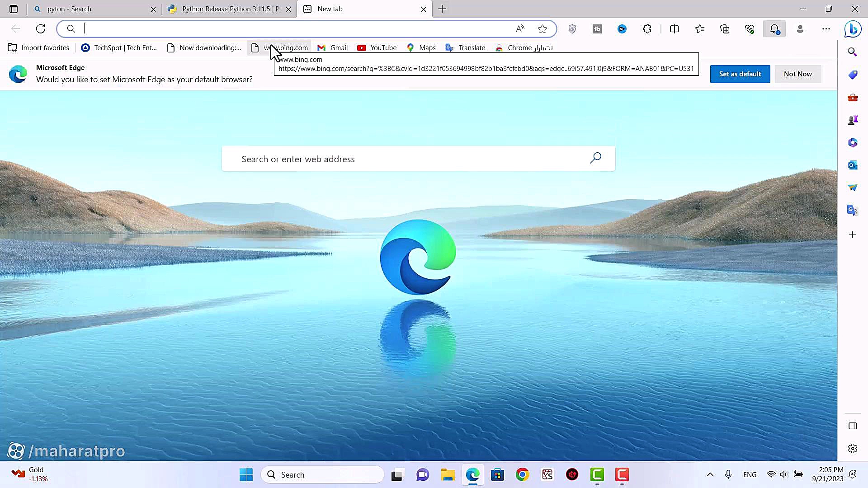The width and height of the screenshot is (868, 488).
Task: Open sidebar Search icon
Action: pos(853,52)
